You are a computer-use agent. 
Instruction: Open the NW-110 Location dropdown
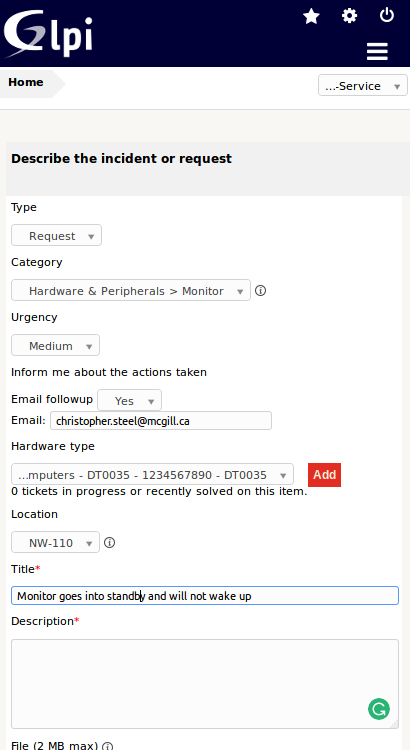(55, 542)
